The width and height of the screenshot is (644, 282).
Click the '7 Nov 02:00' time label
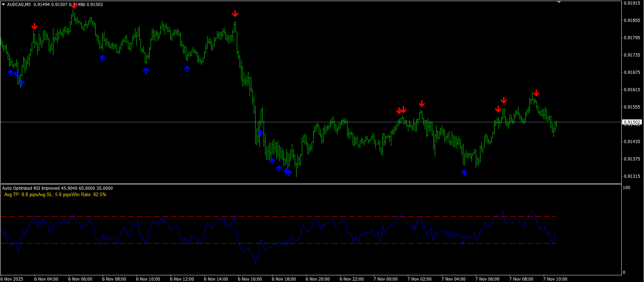[420, 279]
